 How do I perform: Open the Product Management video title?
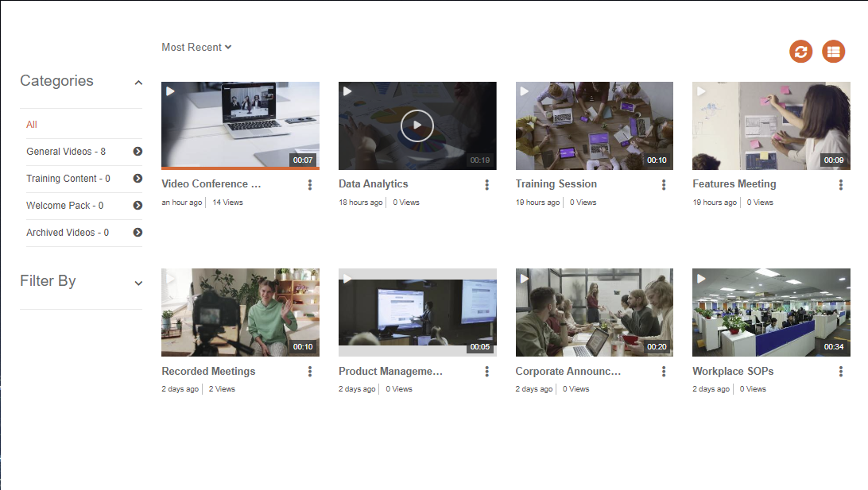390,371
